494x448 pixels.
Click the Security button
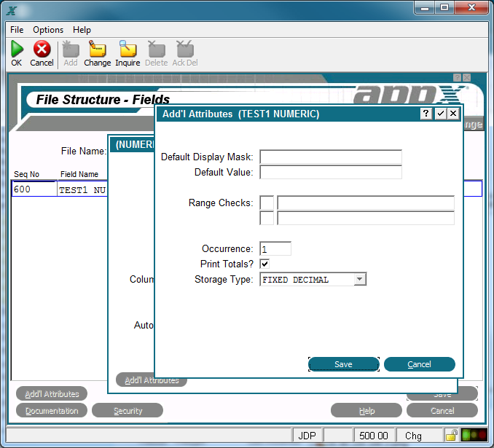(128, 411)
